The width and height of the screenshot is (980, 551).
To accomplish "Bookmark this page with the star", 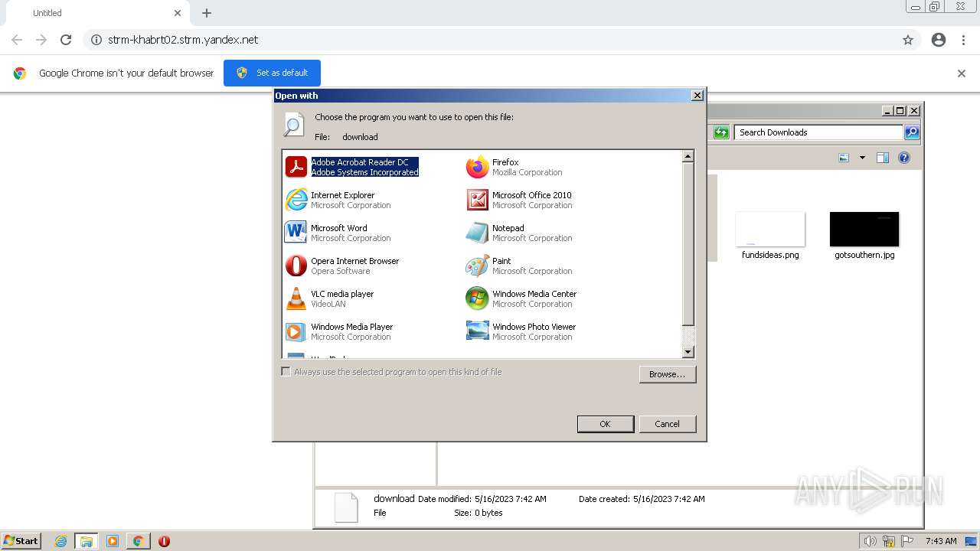I will coord(908,40).
